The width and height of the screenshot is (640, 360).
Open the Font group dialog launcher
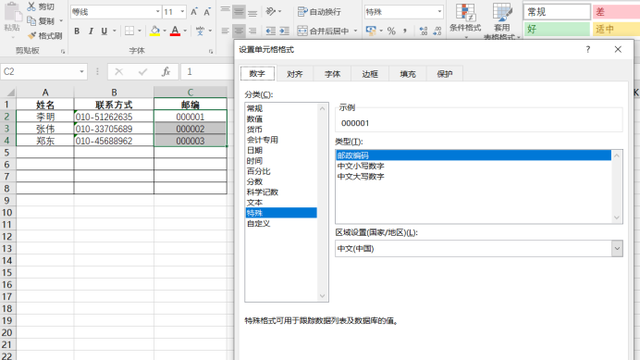click(x=211, y=51)
